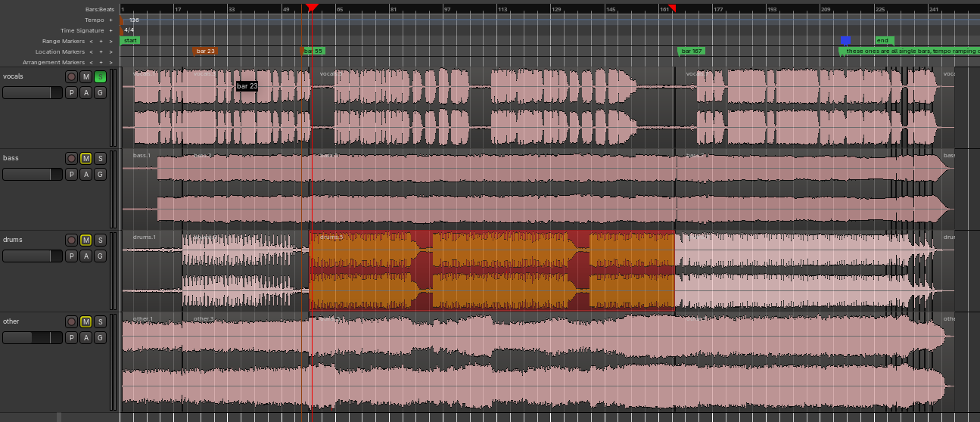Click the vocals track gain fader

click(x=33, y=92)
